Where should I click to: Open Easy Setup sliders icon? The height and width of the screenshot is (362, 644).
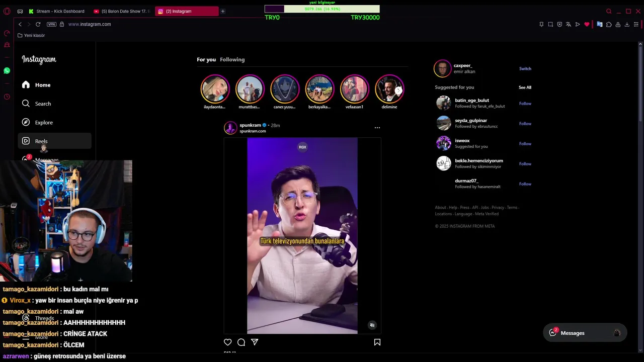point(636,24)
